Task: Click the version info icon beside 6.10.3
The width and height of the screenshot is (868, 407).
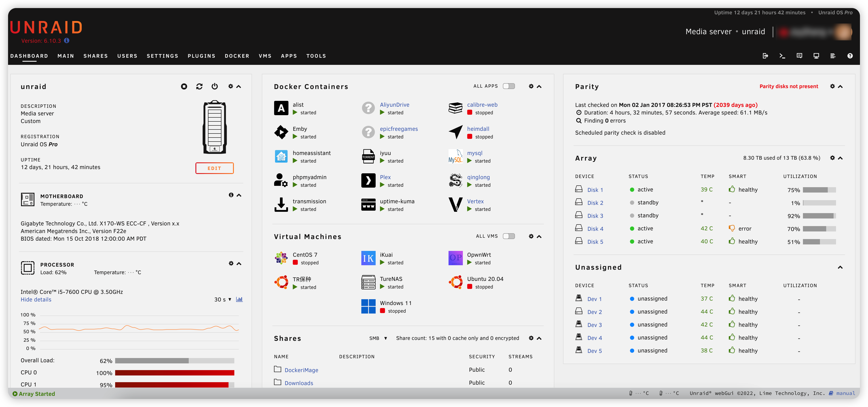Action: click(67, 40)
